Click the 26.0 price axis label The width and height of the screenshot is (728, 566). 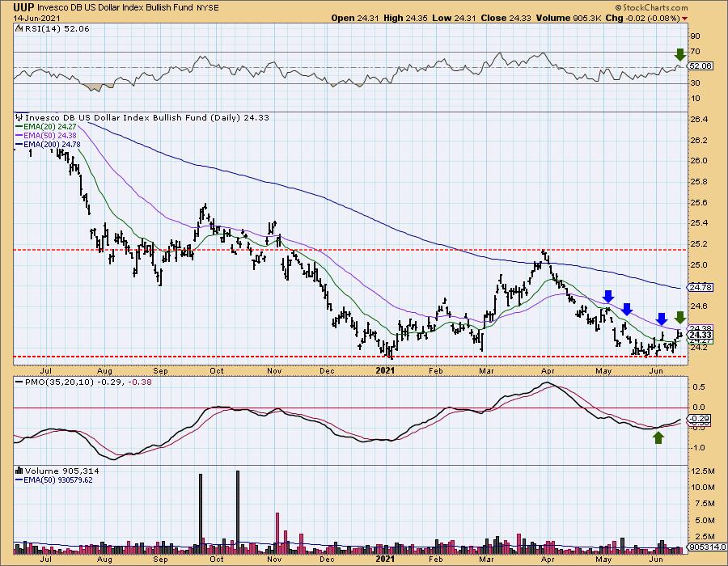point(699,161)
